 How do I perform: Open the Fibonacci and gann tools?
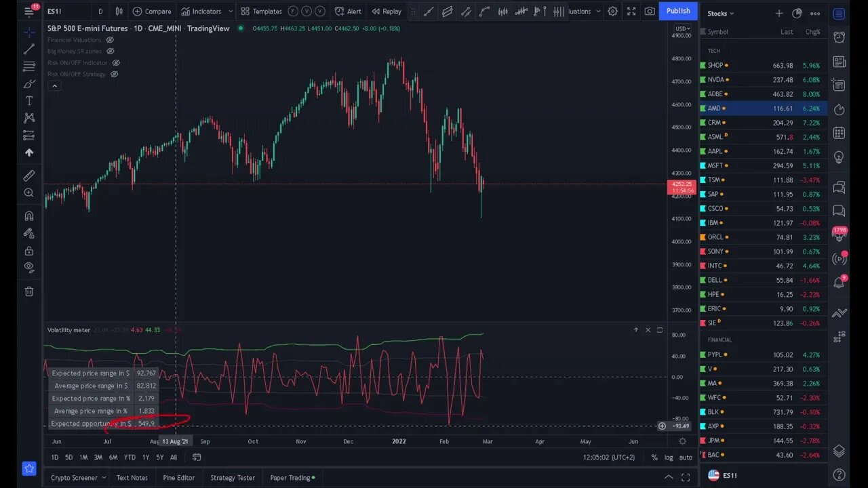[28, 66]
